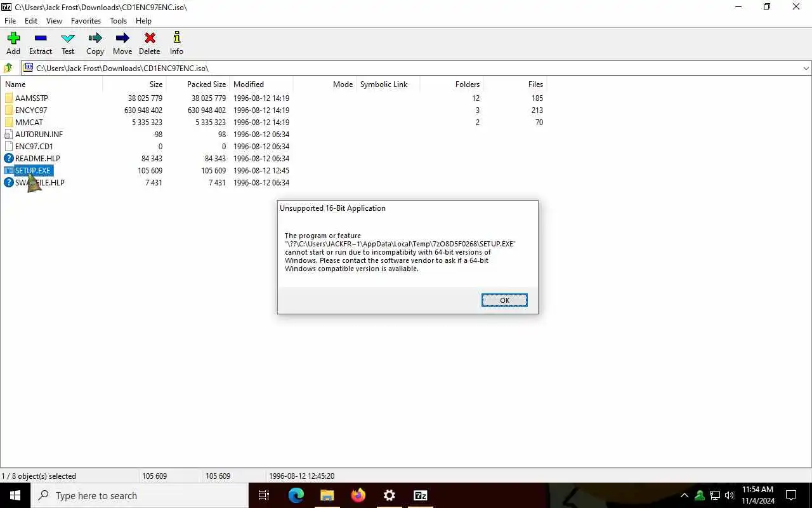The width and height of the screenshot is (812, 508).
Task: Click the Extract toolbar icon
Action: click(x=41, y=39)
